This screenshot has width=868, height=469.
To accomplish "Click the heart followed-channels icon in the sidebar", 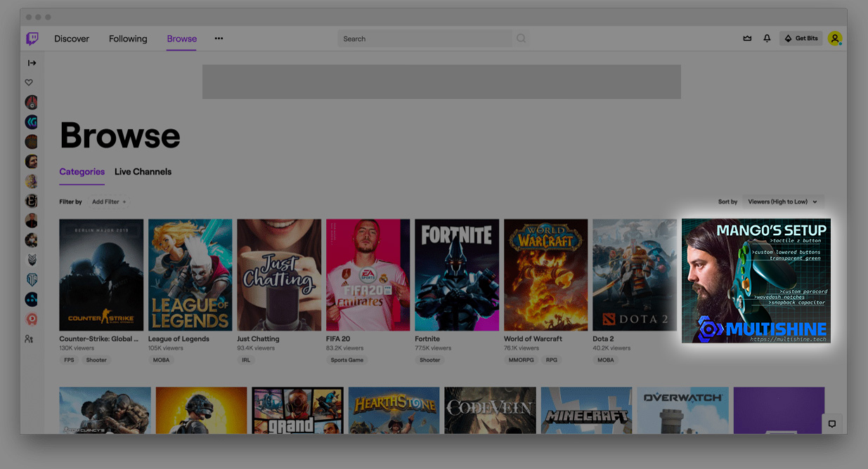I will [x=29, y=83].
